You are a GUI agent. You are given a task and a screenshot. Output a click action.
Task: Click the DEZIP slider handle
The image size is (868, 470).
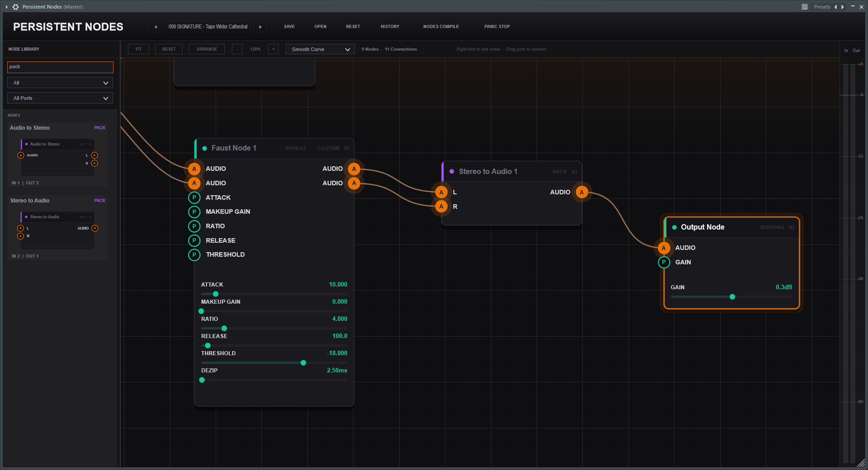(202, 380)
